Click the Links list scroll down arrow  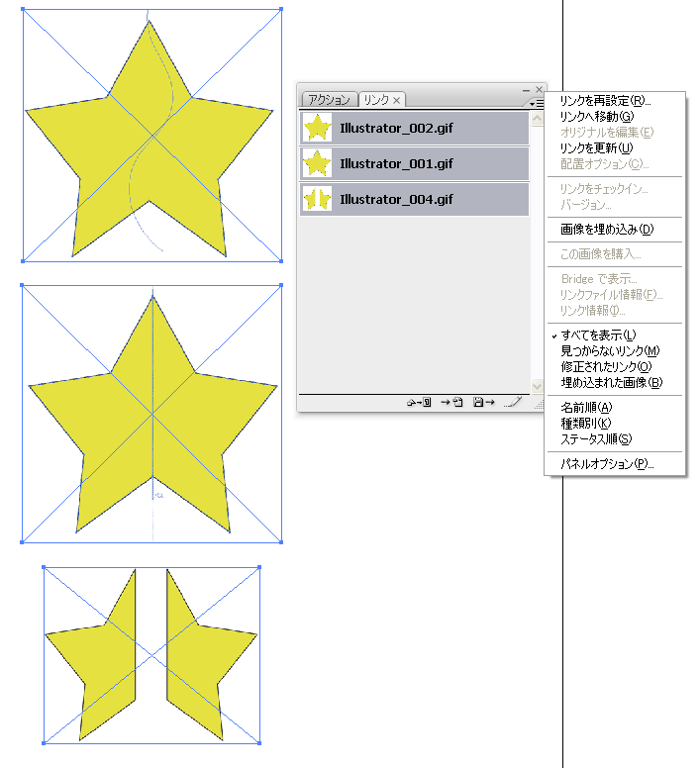[537, 386]
